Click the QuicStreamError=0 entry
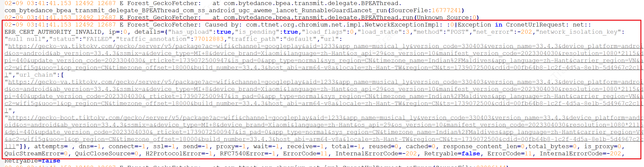 point(36,153)
